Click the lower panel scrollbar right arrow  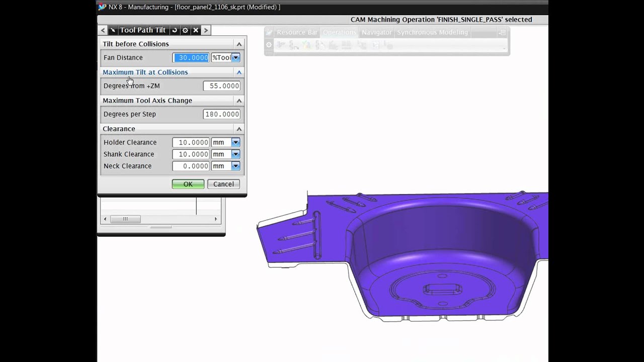216,219
